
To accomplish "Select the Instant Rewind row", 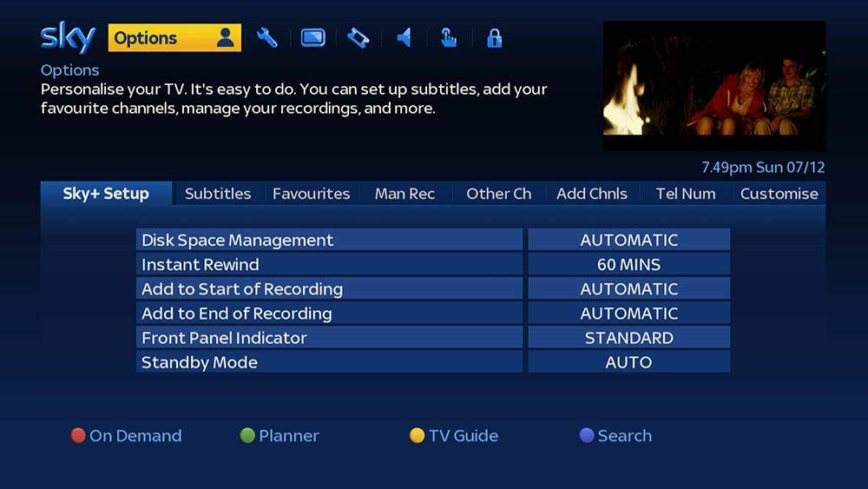I will pos(329,264).
